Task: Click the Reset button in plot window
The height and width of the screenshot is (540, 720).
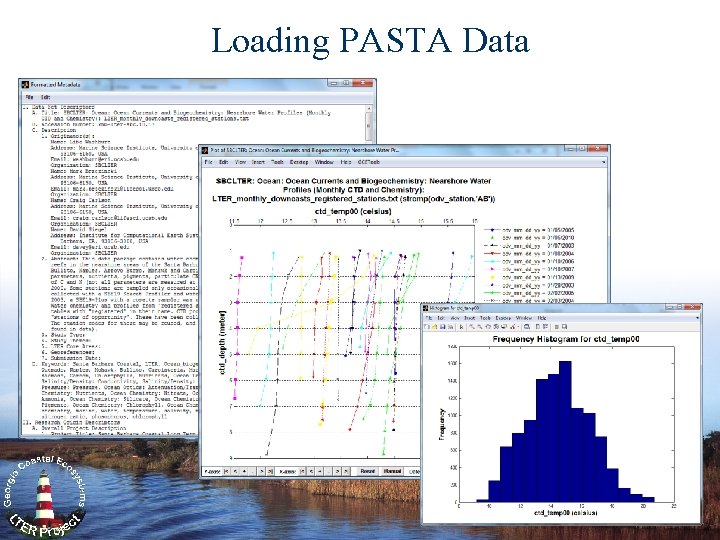Action: [367, 471]
